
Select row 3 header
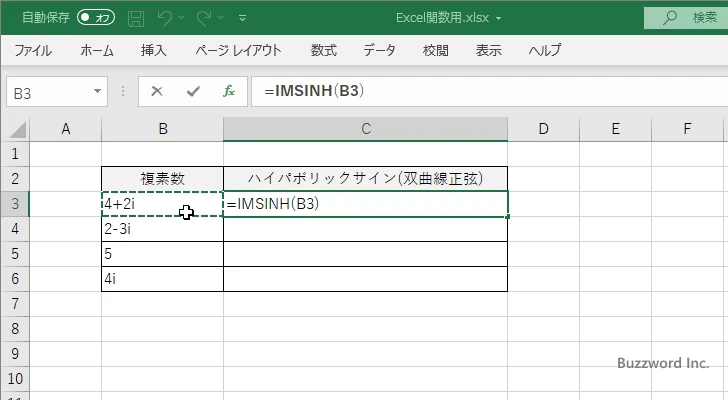(x=15, y=204)
